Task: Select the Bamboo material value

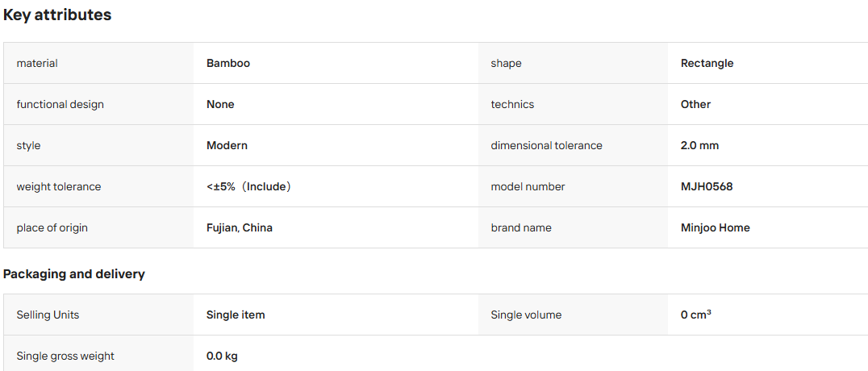Action: (228, 63)
